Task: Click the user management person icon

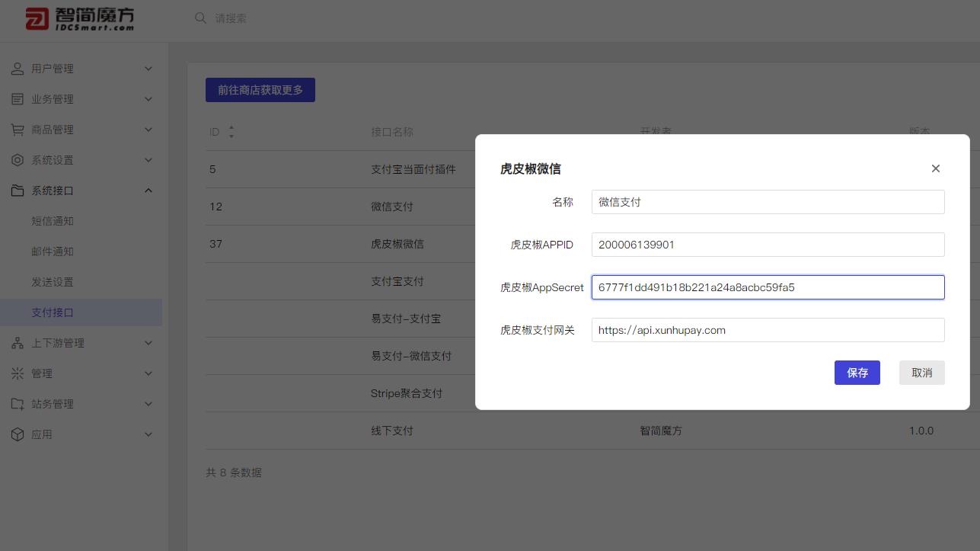Action: pos(18,69)
